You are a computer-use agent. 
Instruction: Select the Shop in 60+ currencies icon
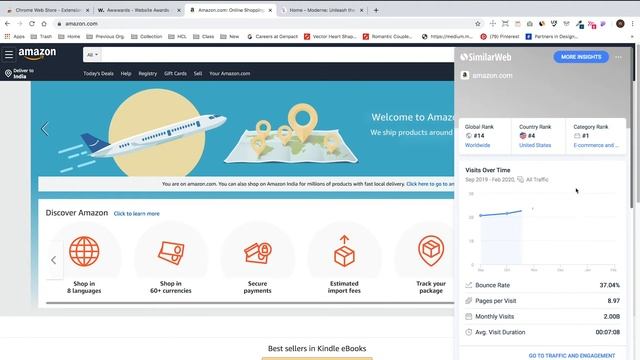(x=171, y=253)
